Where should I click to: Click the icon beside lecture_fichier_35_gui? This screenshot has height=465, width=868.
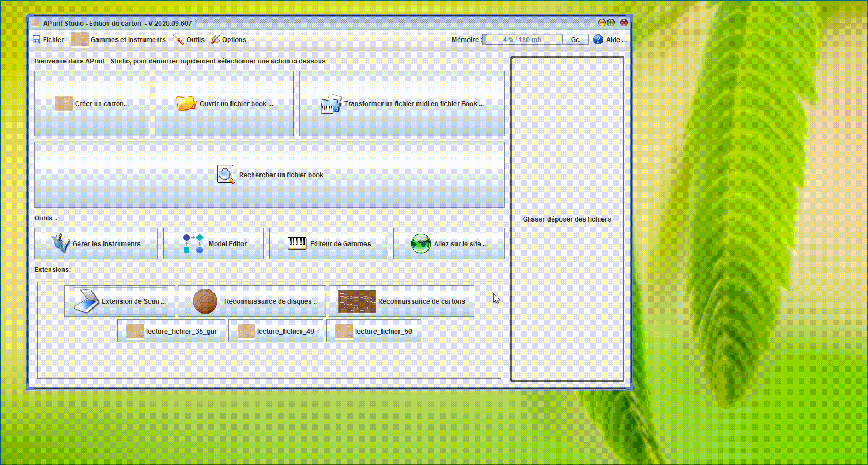(135, 331)
